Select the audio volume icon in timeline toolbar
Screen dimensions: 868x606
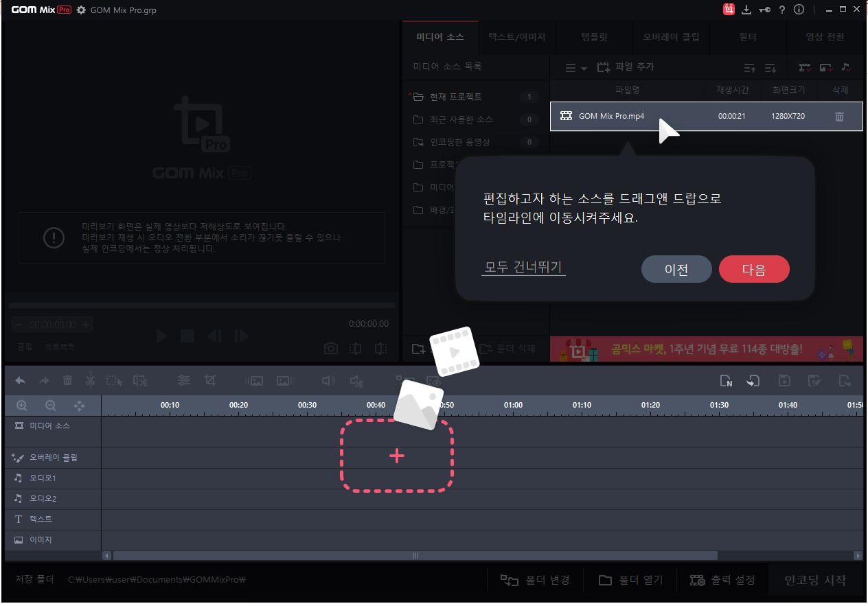[x=328, y=380]
